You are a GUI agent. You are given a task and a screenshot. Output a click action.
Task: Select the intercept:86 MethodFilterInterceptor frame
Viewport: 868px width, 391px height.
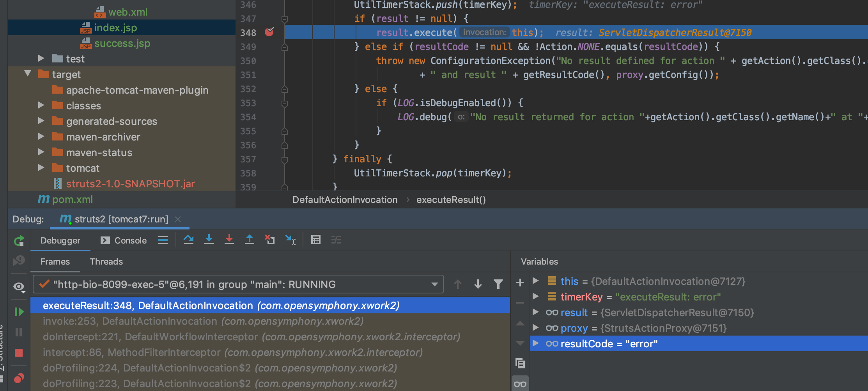click(x=270, y=352)
